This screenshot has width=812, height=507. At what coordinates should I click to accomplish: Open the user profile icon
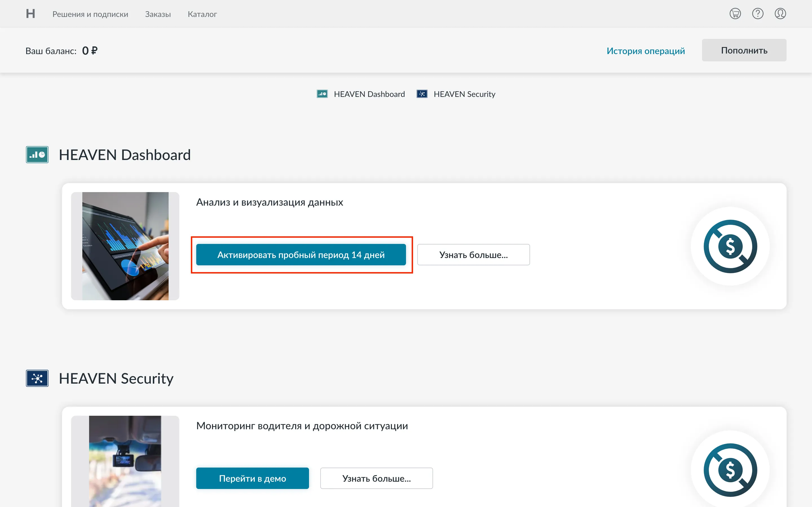pos(780,14)
